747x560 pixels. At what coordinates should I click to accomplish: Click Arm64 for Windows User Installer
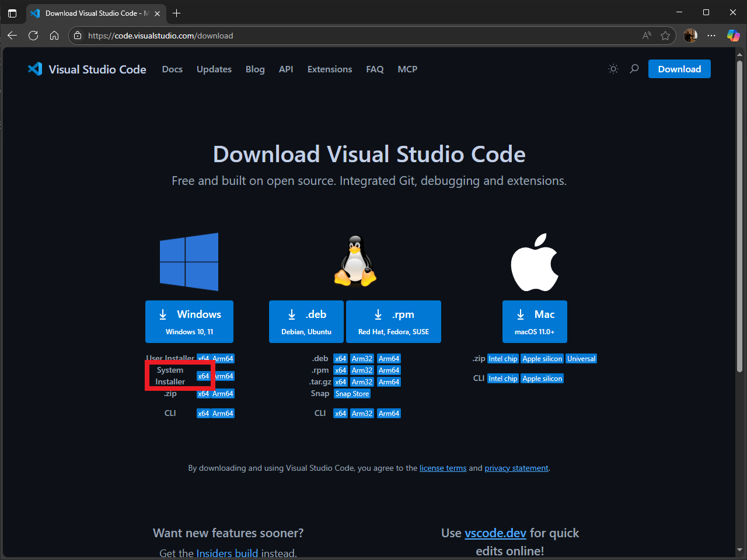click(223, 359)
